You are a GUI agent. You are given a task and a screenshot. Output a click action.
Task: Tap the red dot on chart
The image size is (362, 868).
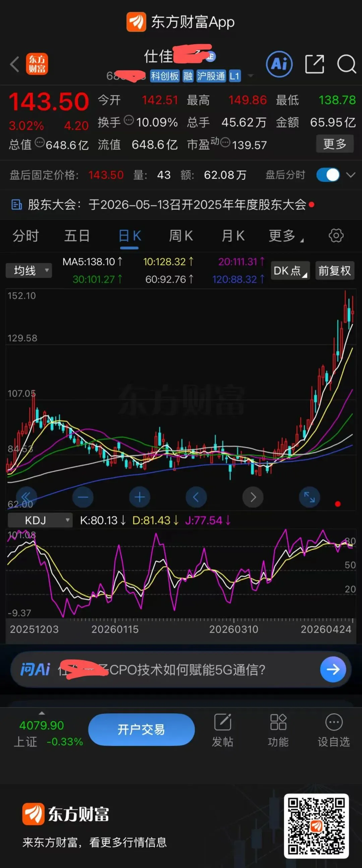338,504
